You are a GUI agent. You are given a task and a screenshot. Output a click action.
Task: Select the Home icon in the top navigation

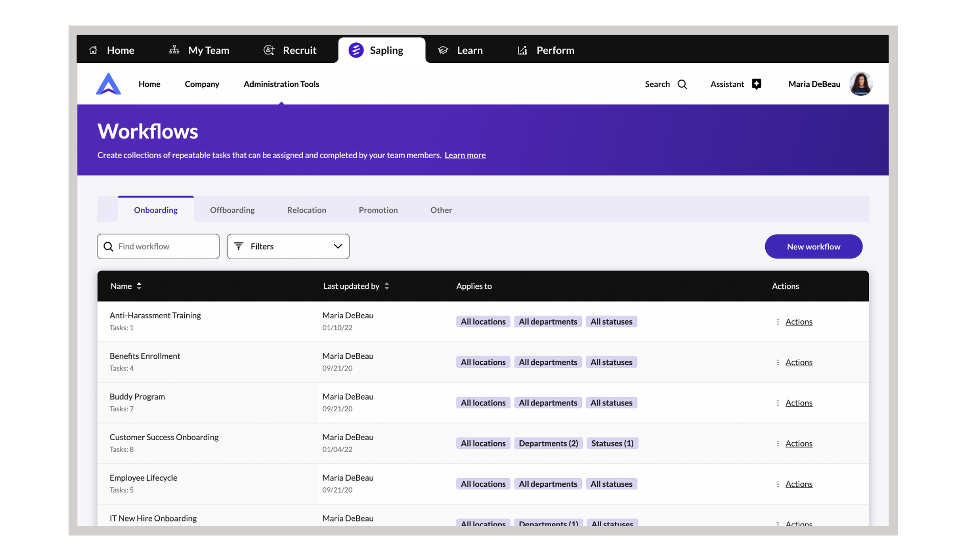pos(93,50)
